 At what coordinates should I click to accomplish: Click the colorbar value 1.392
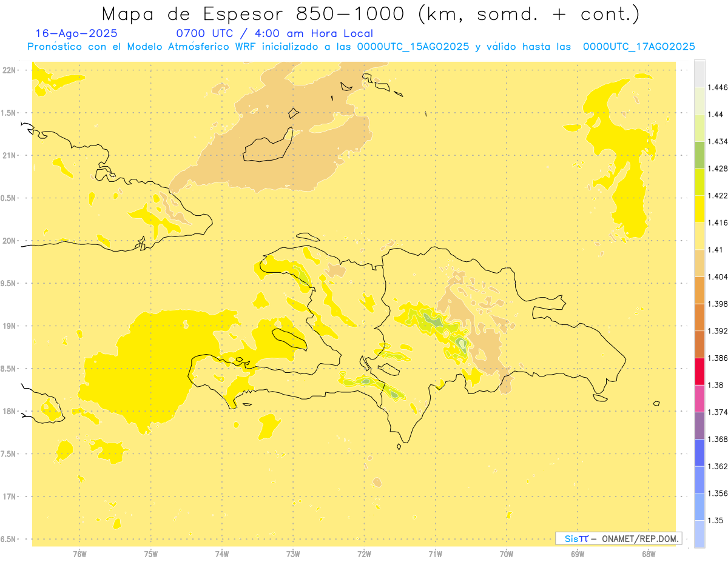(717, 331)
